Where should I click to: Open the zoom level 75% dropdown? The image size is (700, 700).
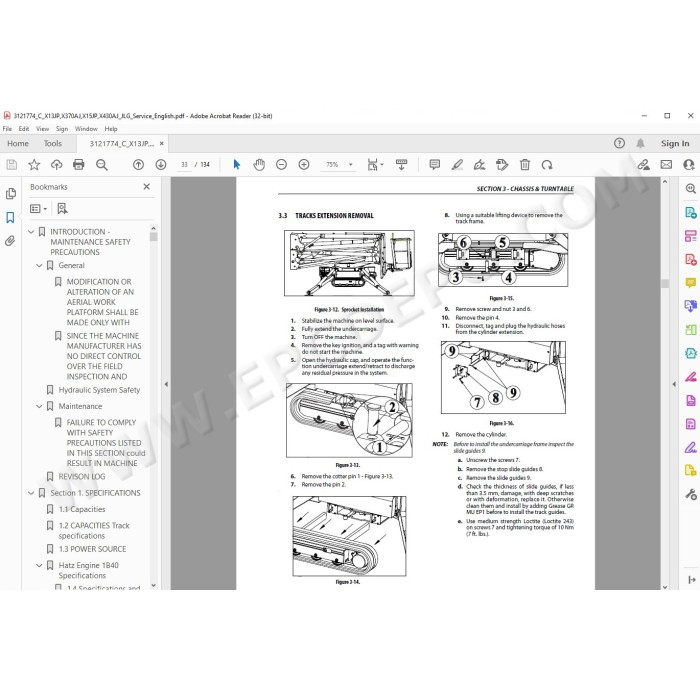pyautogui.click(x=351, y=165)
